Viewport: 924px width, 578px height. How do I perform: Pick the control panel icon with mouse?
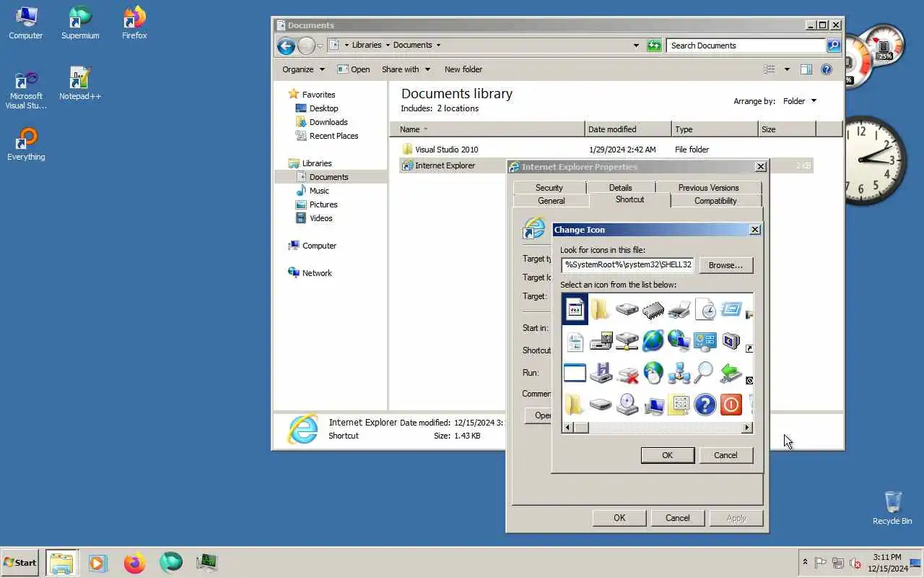(705, 341)
